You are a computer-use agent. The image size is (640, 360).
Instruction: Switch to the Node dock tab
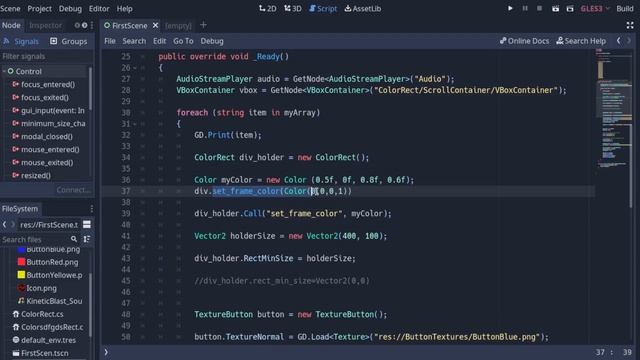(11, 25)
